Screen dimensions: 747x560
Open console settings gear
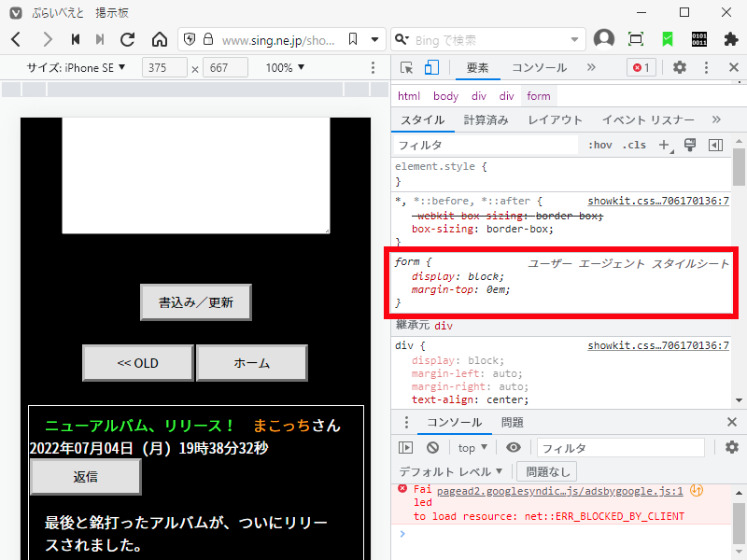pos(732,447)
